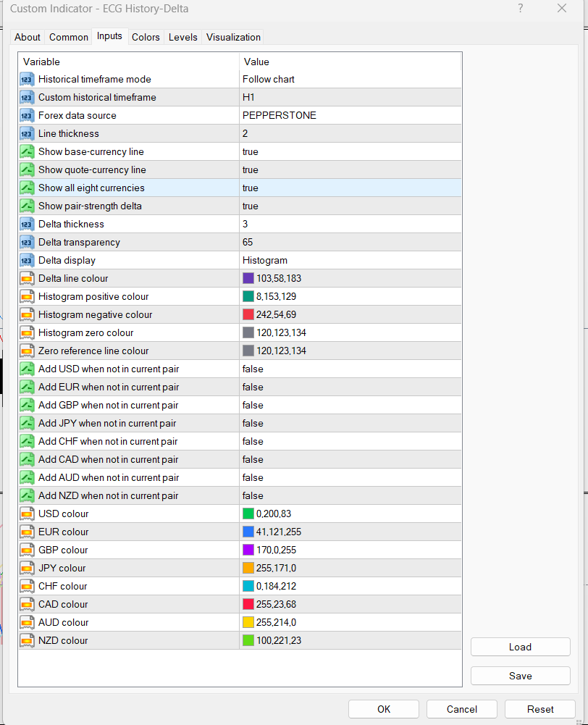Click the icon beside Delta transparency
588x725 pixels.
point(27,243)
